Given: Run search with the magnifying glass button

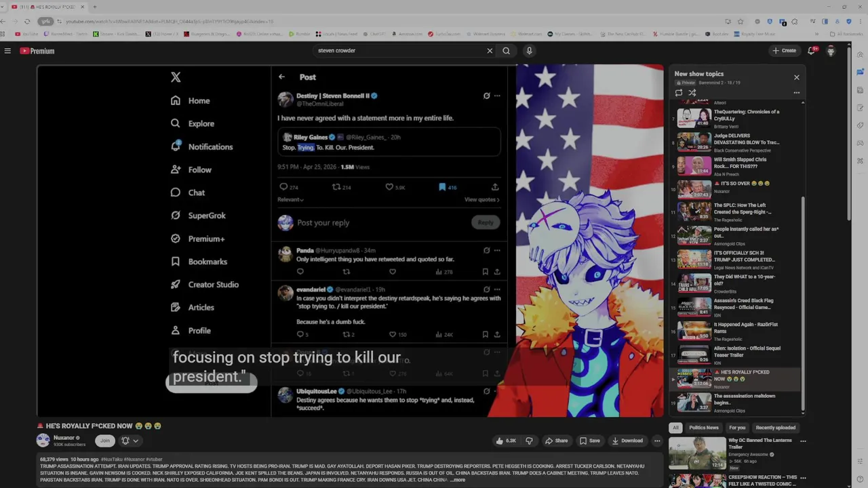Looking at the screenshot, I should coord(506,51).
